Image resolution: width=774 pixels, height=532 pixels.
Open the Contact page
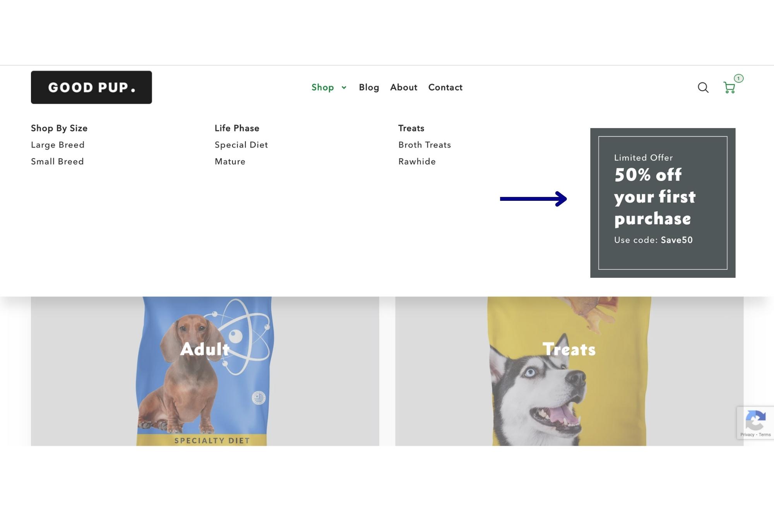tap(445, 88)
